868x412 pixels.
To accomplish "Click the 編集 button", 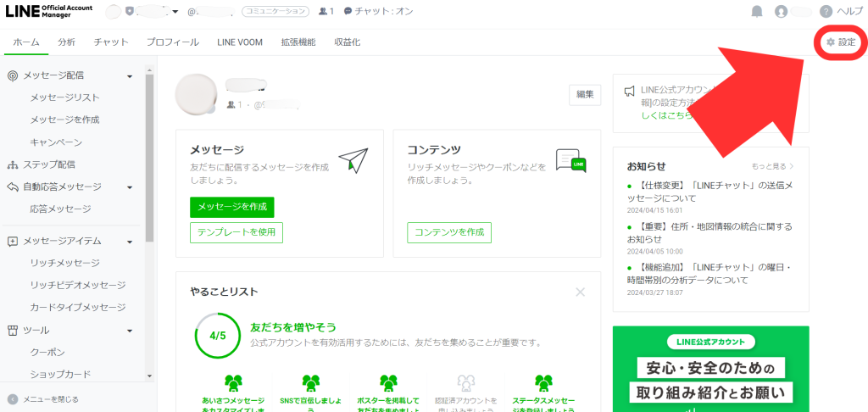I will pos(585,95).
